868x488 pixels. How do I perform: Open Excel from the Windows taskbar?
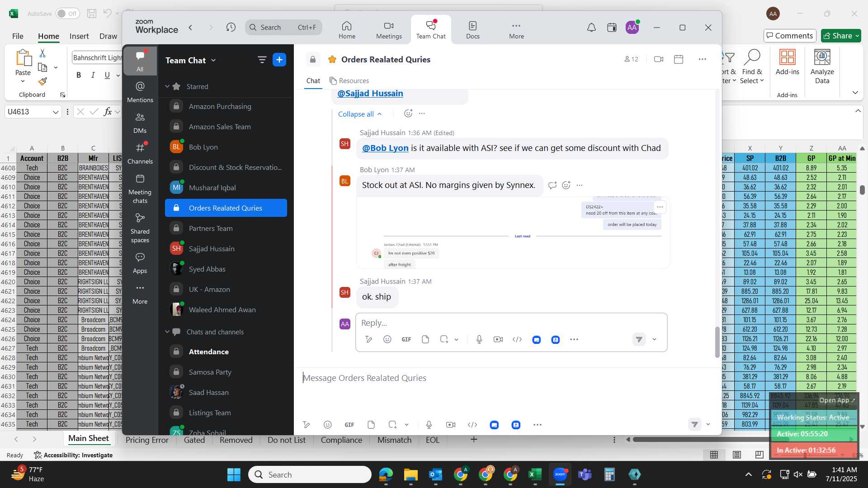535,474
